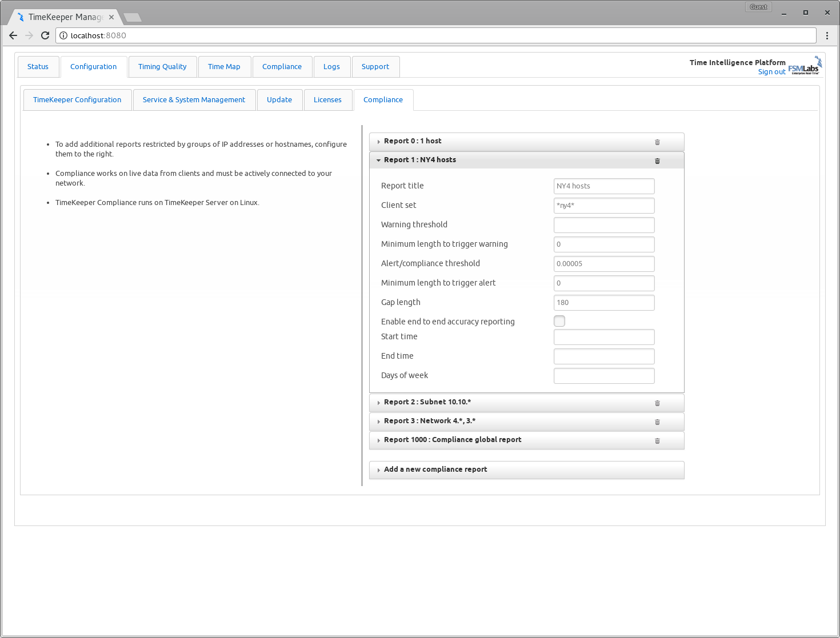Open the Support tab
Image resolution: width=840 pixels, height=638 pixels.
375,67
